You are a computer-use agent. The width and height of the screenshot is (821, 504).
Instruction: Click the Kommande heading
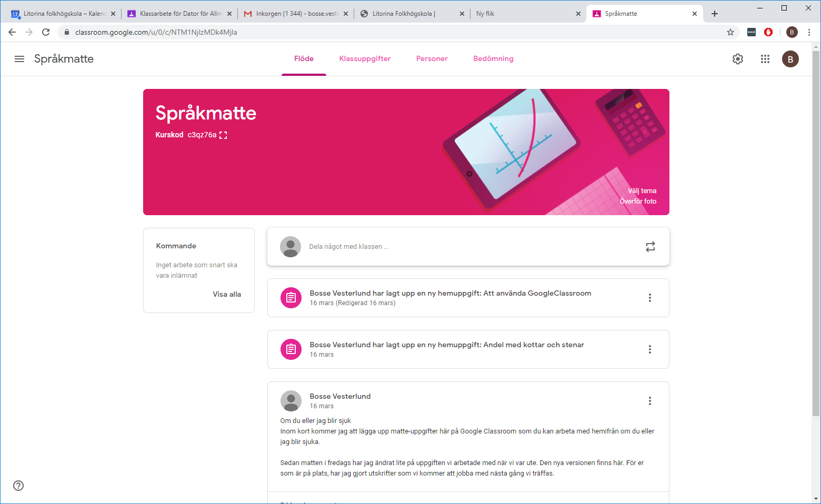click(x=176, y=246)
